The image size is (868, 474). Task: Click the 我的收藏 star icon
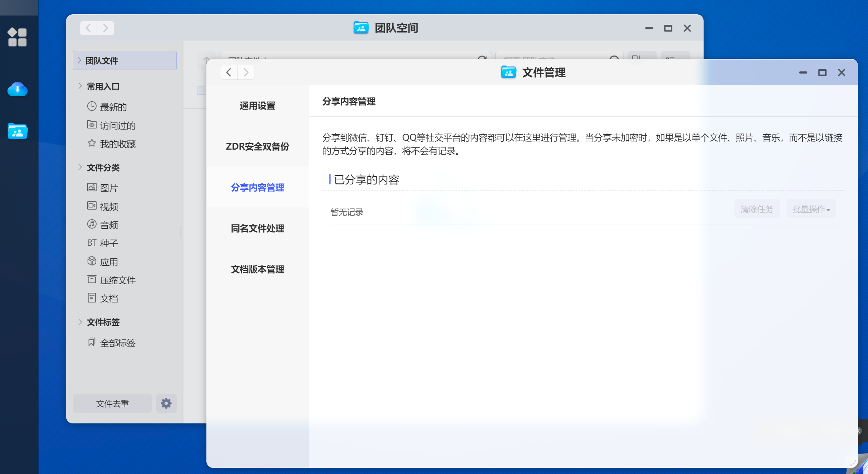tap(92, 143)
